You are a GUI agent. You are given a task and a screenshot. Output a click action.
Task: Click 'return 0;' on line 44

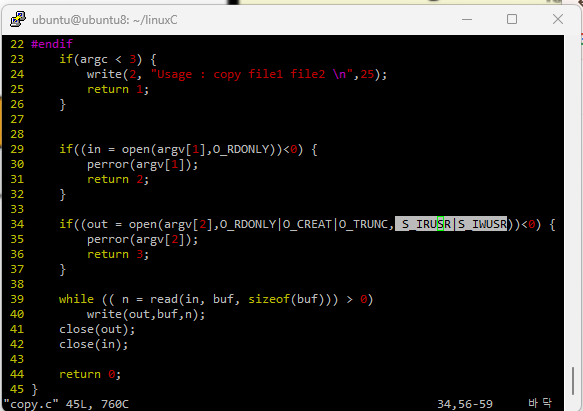coord(90,374)
